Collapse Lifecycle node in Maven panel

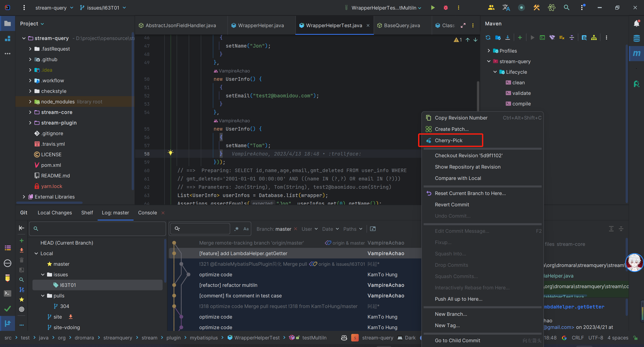495,72
